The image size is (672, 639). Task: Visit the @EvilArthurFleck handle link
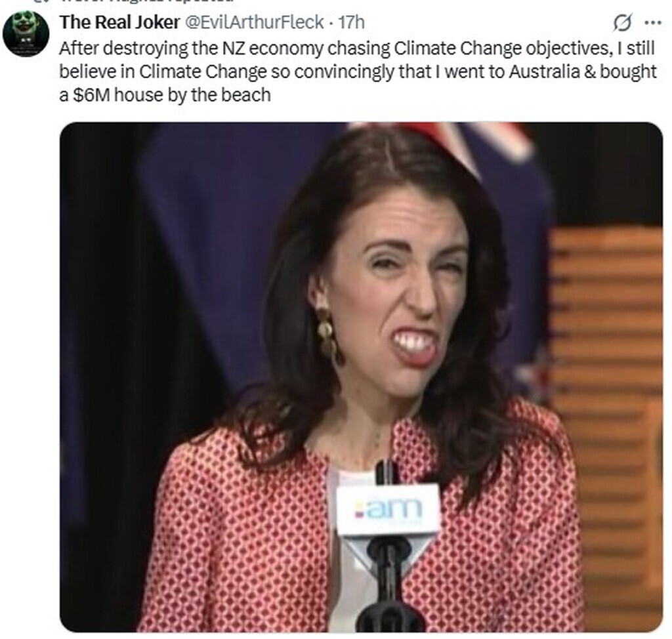point(254,22)
